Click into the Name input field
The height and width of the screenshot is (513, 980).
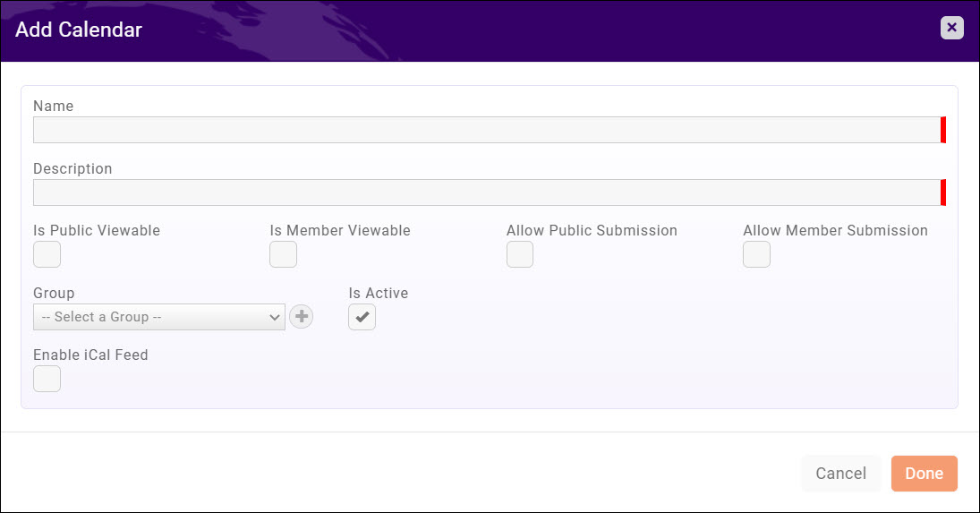click(x=486, y=130)
